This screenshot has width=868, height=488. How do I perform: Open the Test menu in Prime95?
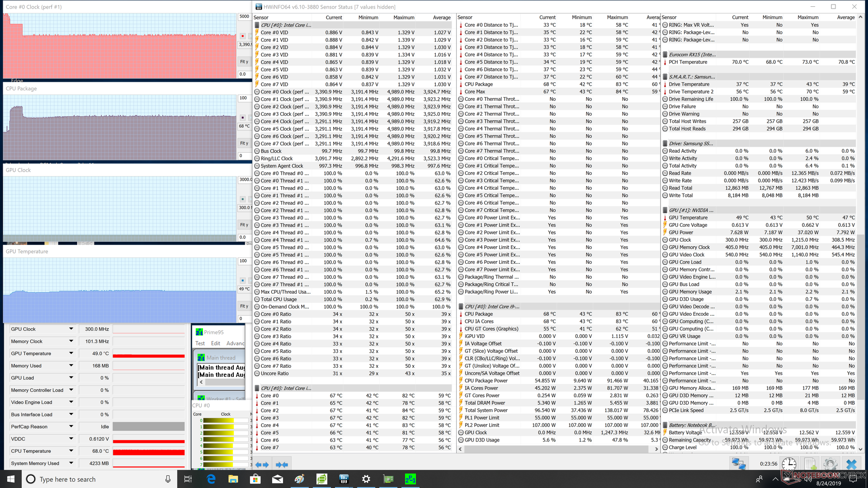coord(200,343)
